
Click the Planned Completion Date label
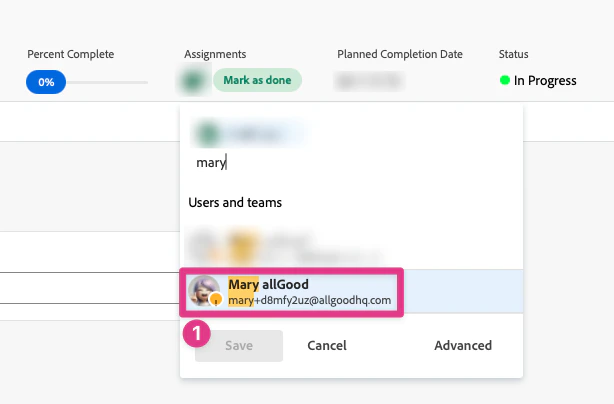[x=400, y=54]
